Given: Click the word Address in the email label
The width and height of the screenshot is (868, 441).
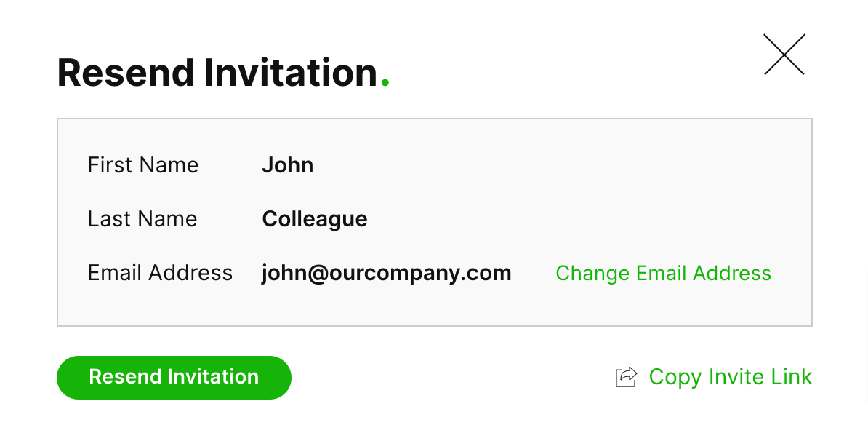Looking at the screenshot, I should point(190,273).
